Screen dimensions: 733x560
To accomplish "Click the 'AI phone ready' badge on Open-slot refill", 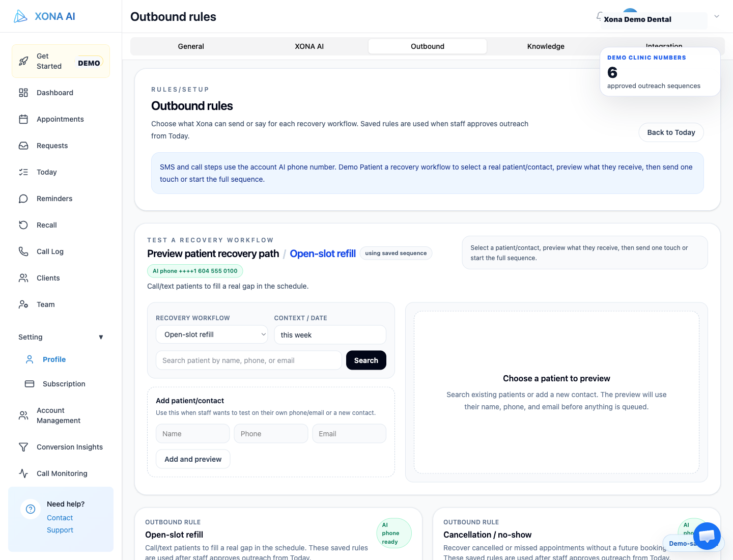I will click(393, 533).
